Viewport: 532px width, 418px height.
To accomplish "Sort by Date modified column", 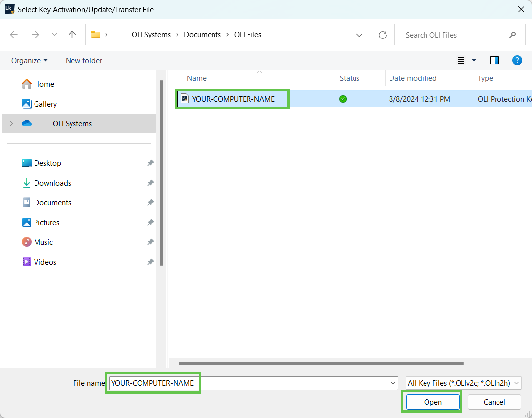I will 413,78.
